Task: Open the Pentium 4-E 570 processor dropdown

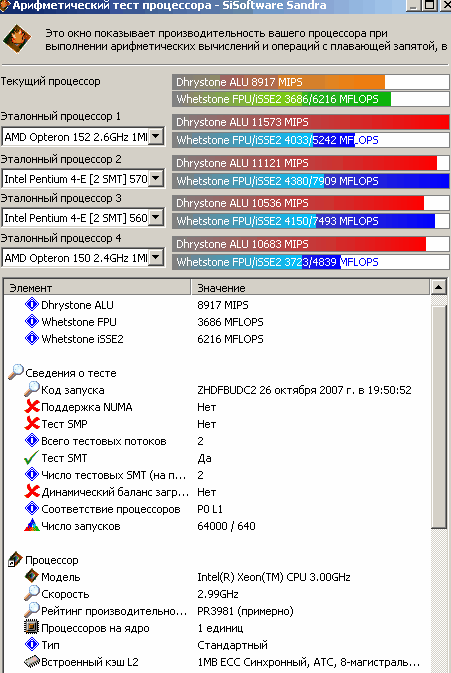Action: (x=156, y=178)
